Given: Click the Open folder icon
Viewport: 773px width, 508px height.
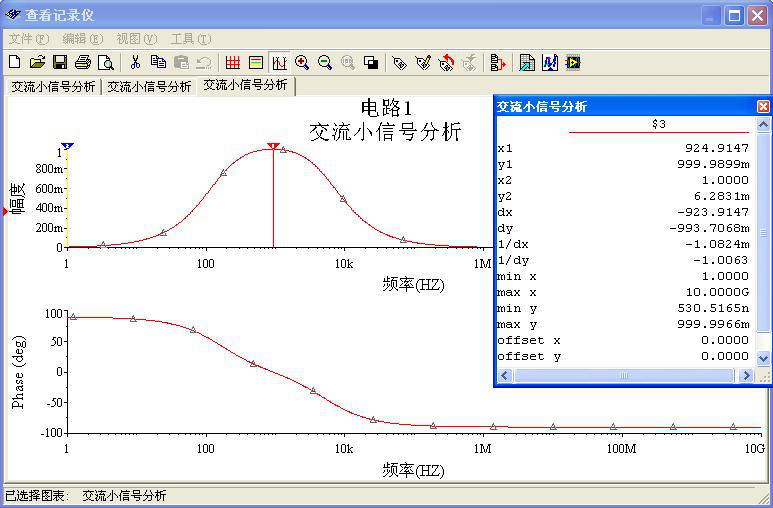Looking at the screenshot, I should click(37, 63).
